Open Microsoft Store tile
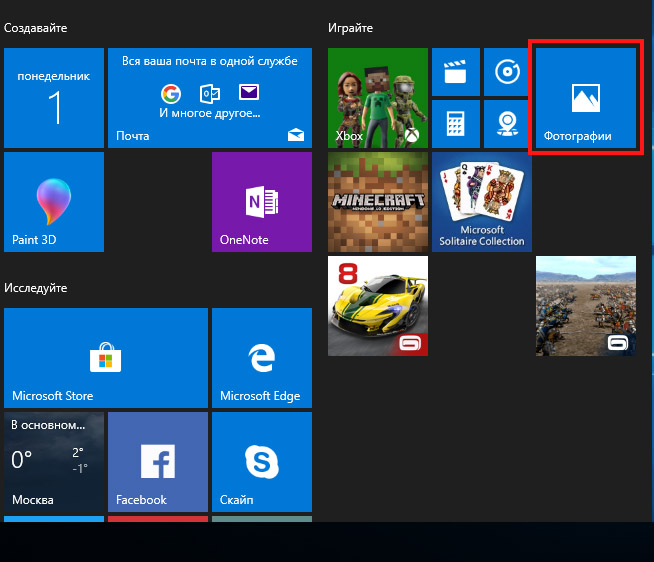 pos(106,358)
